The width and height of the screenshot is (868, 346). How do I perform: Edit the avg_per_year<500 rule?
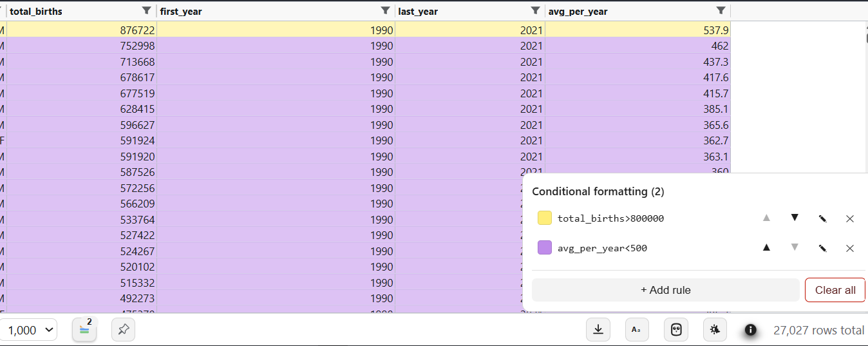[x=822, y=248]
